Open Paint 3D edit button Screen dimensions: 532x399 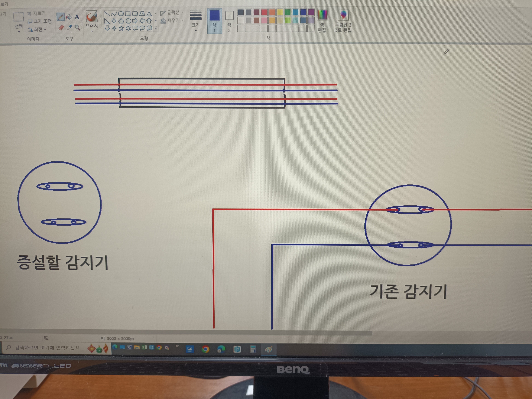point(343,21)
